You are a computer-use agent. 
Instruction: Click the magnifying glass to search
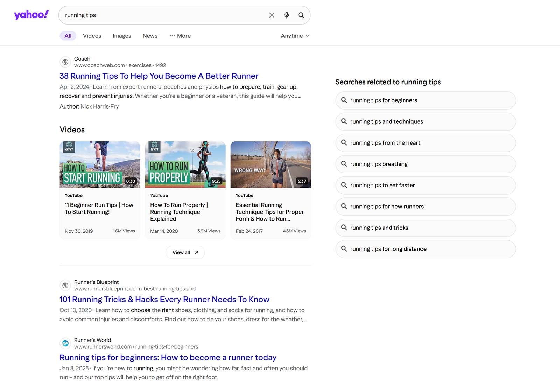301,15
